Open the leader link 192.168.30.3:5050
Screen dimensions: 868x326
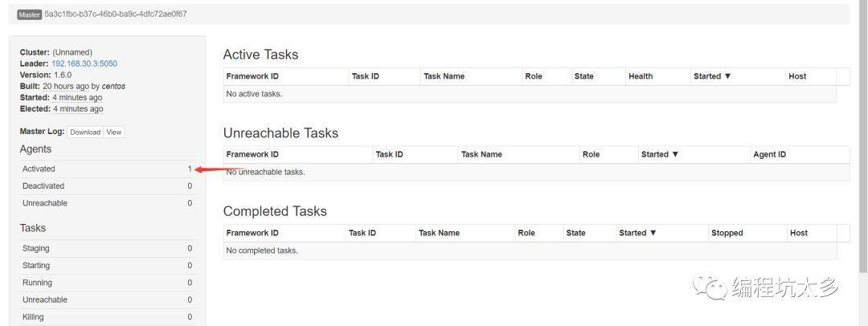click(x=84, y=63)
